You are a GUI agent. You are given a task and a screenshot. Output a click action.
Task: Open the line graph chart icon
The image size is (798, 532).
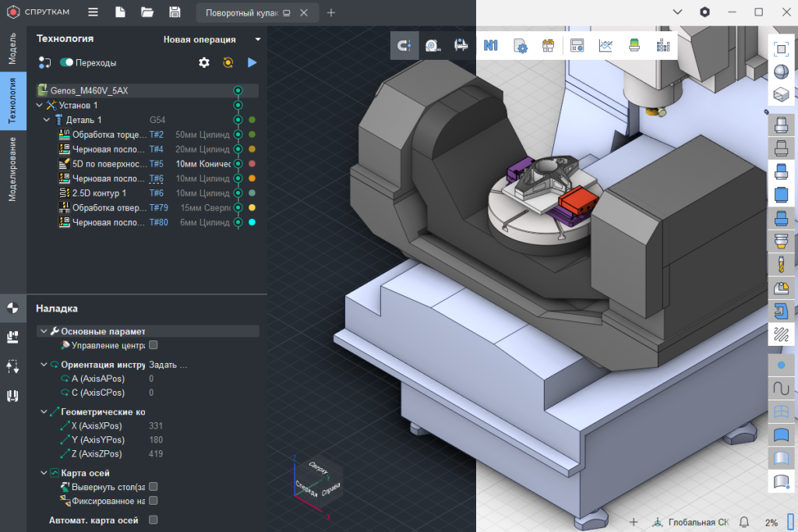[606, 46]
